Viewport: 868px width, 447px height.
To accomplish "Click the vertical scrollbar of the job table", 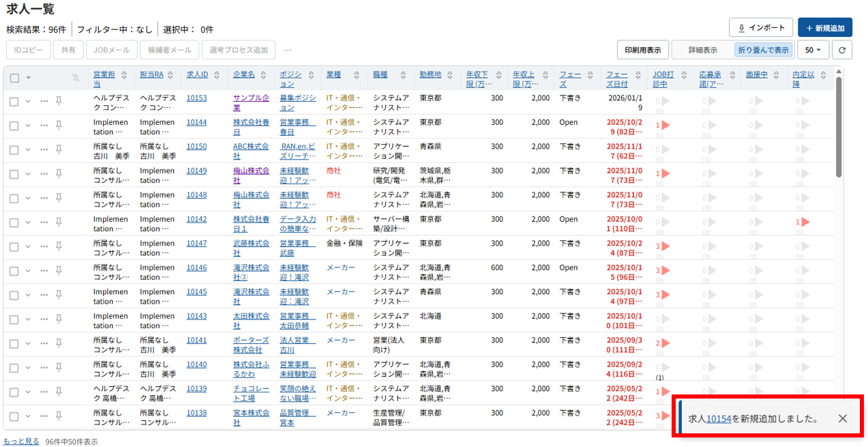I will tap(838, 130).
